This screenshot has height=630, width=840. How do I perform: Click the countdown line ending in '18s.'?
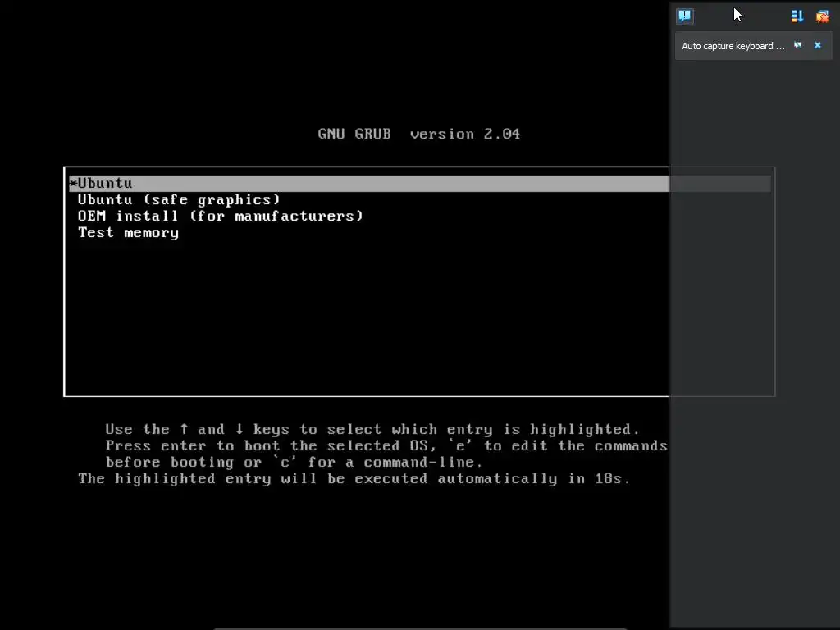pos(354,478)
